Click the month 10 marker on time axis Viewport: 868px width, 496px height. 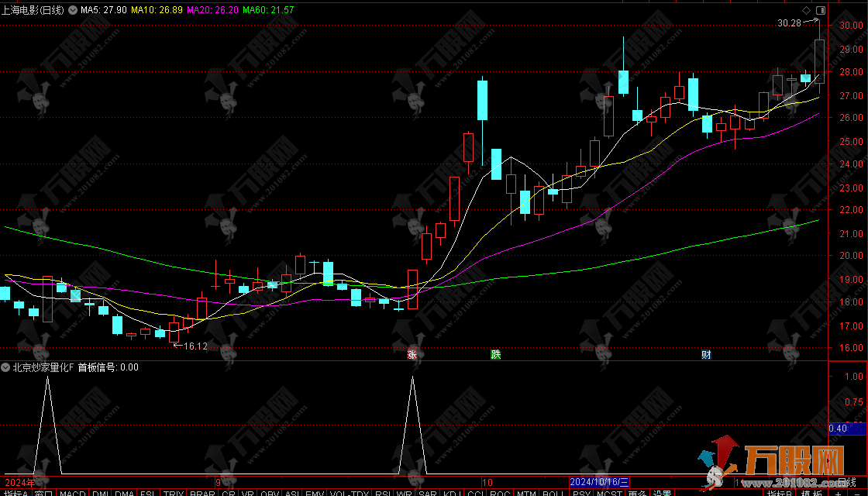click(487, 482)
